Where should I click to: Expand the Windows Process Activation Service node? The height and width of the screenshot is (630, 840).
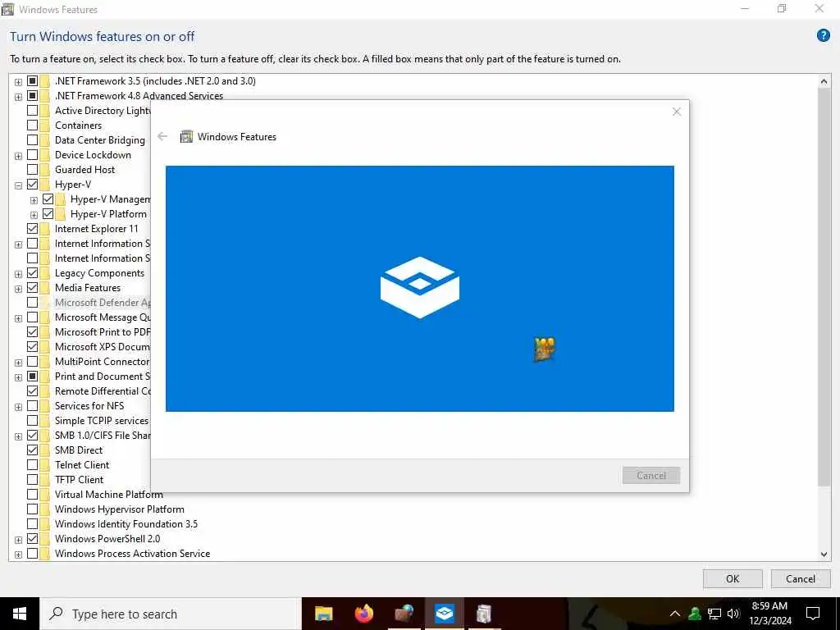pyautogui.click(x=18, y=555)
